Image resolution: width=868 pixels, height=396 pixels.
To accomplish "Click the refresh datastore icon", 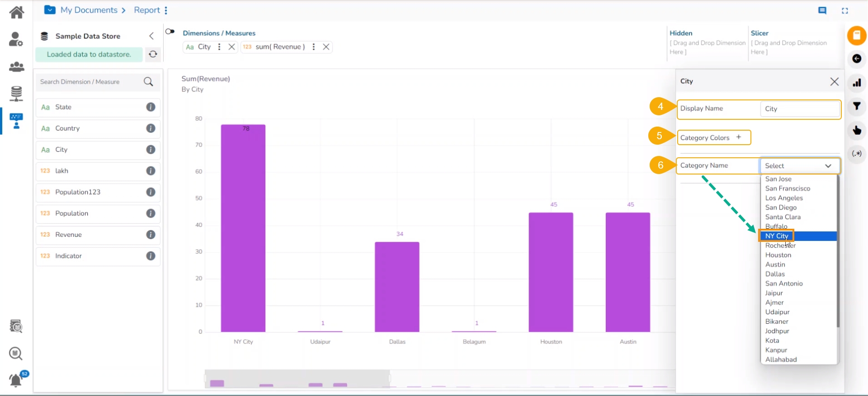I will pyautogui.click(x=153, y=54).
